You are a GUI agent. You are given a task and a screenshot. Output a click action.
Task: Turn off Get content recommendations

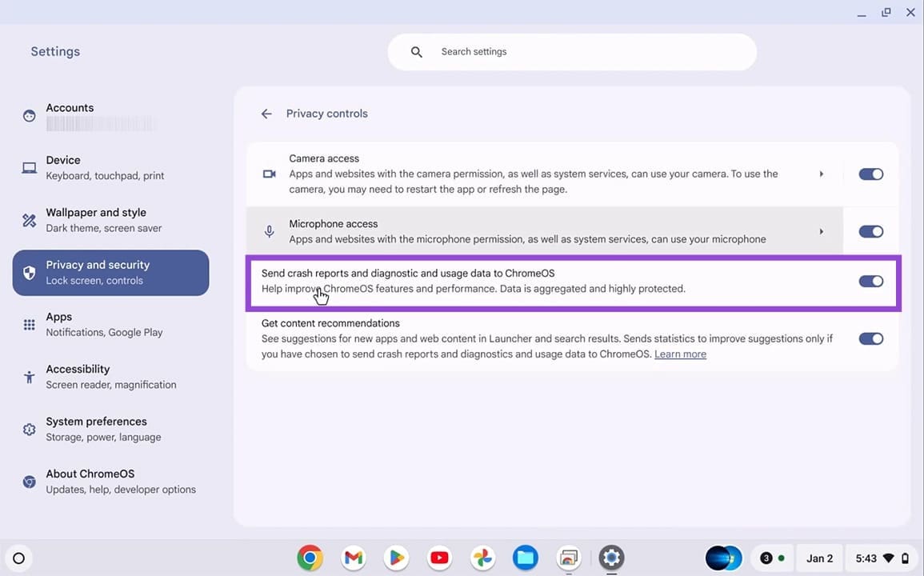coord(870,338)
